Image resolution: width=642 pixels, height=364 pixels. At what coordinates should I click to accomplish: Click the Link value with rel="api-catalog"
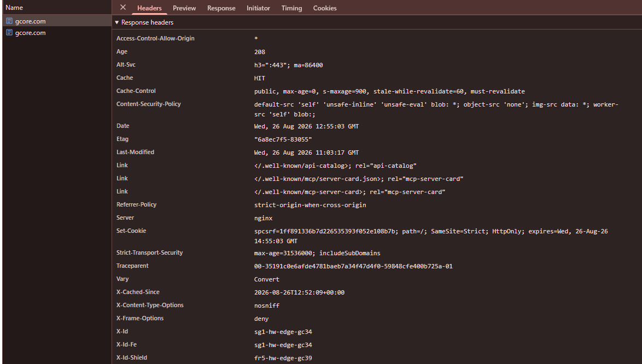point(335,166)
